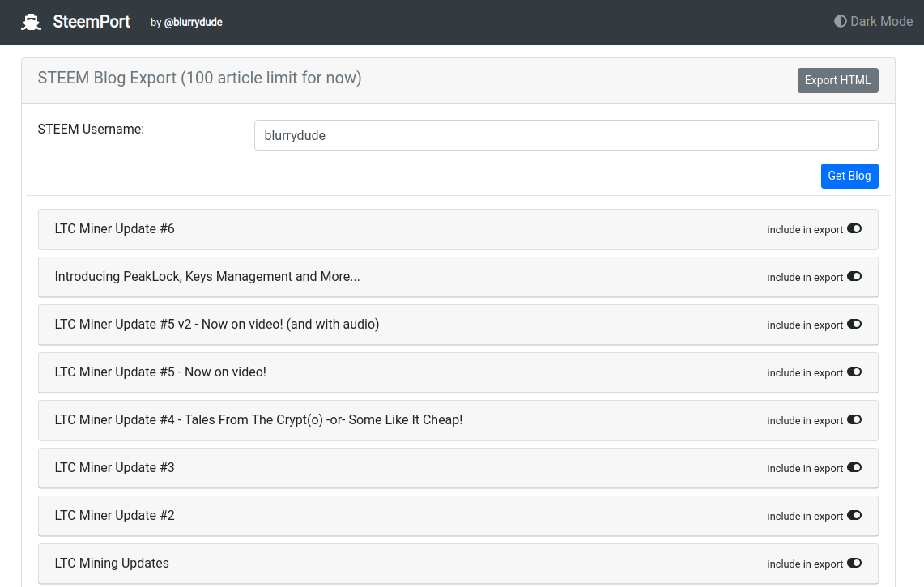Image resolution: width=924 pixels, height=587 pixels.
Task: Switch off export for LTC Mining Updates
Action: click(854, 564)
